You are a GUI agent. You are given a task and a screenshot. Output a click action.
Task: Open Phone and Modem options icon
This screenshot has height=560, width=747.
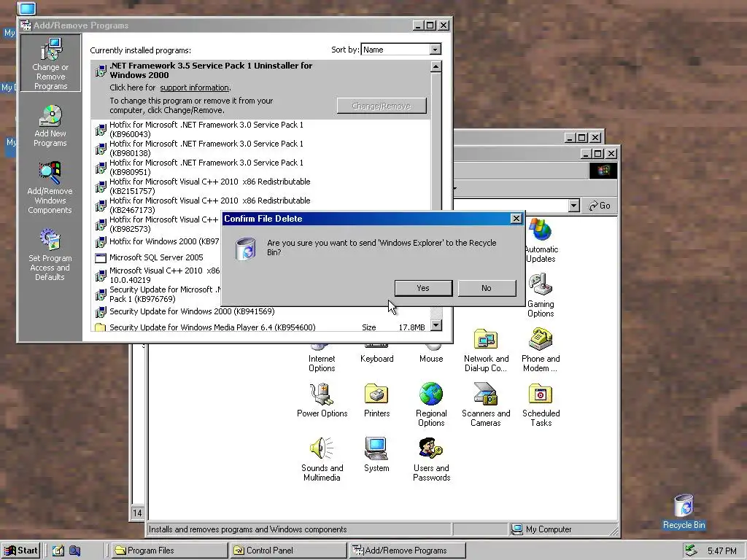pos(541,350)
